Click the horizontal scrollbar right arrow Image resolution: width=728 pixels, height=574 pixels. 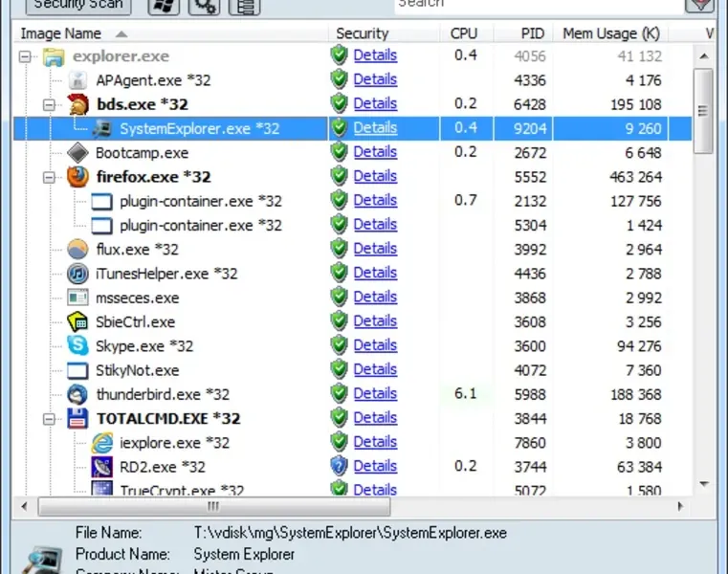coord(680,506)
